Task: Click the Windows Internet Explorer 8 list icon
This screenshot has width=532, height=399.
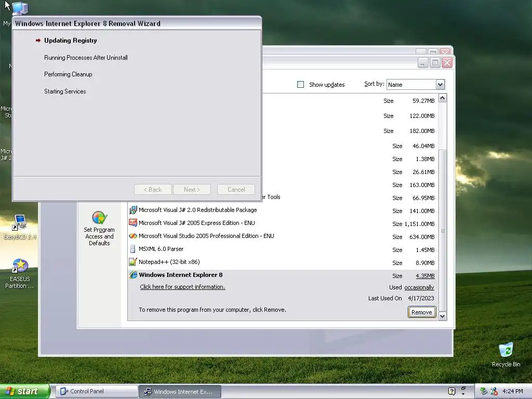Action: tap(134, 275)
